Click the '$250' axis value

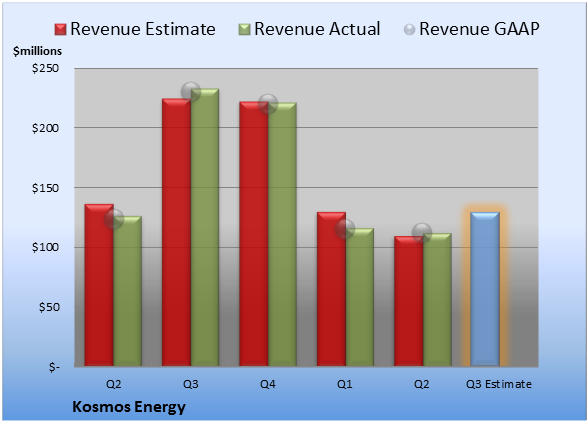[x=45, y=68]
